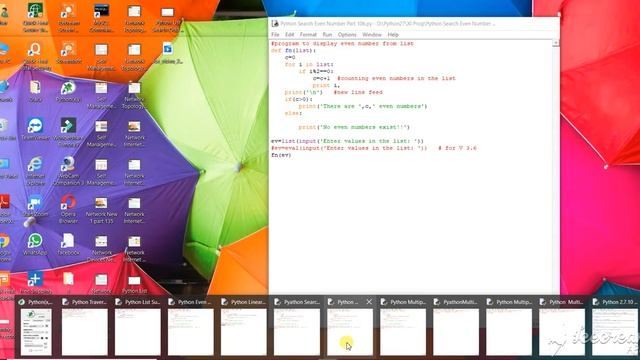Click the code line 'else:'
640x360 pixels.
[293, 113]
